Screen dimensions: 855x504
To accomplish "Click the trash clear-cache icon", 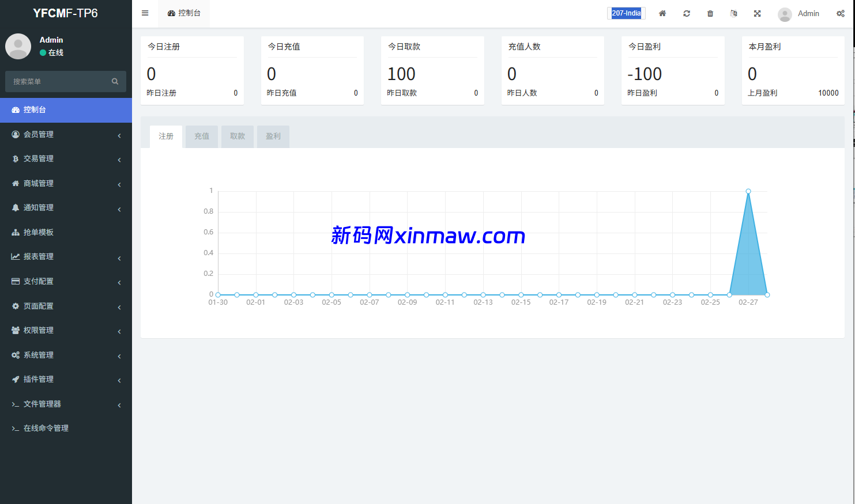I will click(x=710, y=13).
